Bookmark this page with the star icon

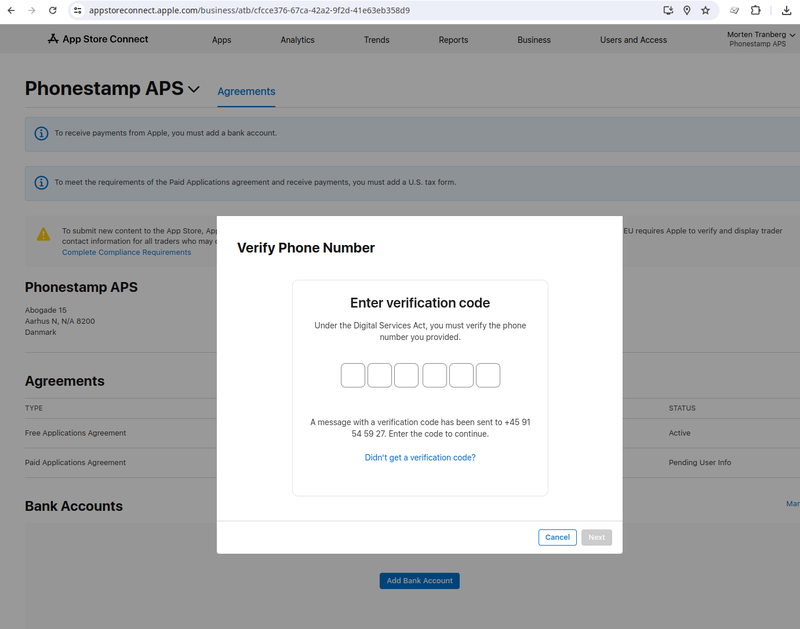click(706, 10)
